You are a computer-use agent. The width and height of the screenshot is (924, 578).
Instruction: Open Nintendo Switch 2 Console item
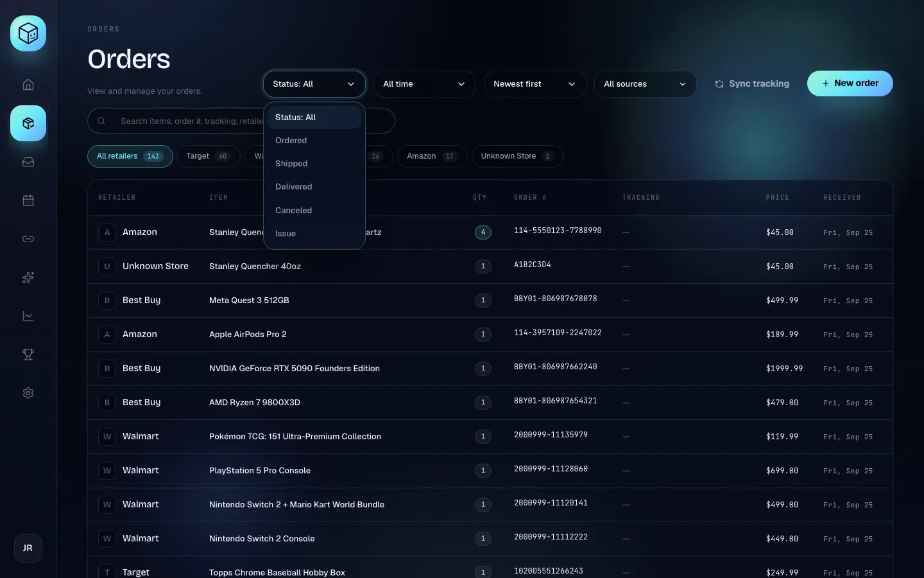(262, 539)
